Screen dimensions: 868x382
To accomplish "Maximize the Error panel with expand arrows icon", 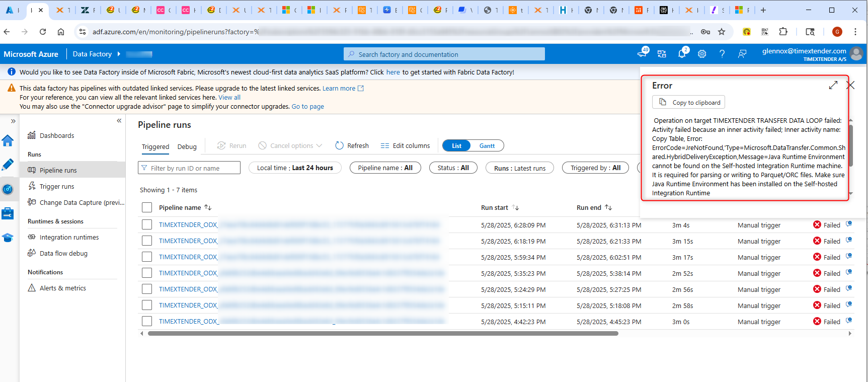I will pos(833,85).
